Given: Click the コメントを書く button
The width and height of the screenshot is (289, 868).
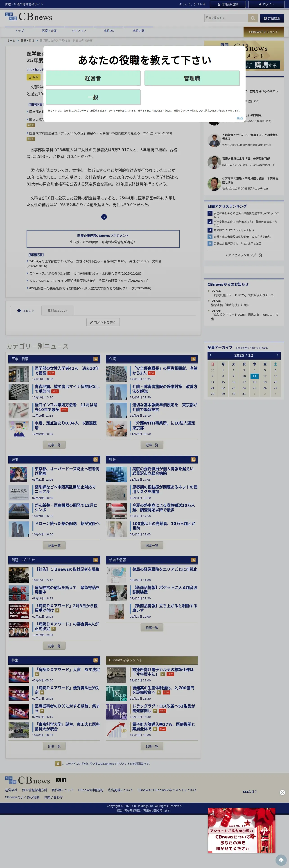Looking at the screenshot, I should 103,322.
